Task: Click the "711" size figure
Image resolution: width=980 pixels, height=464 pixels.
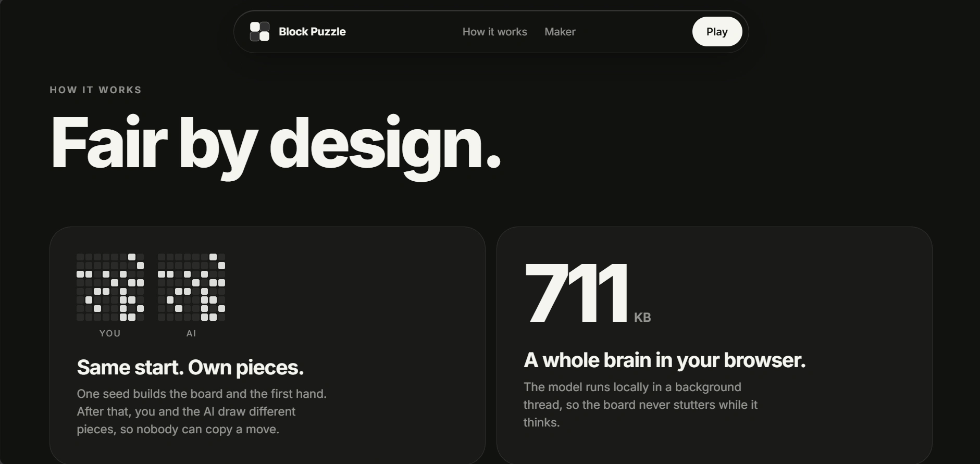Action: 577,293
